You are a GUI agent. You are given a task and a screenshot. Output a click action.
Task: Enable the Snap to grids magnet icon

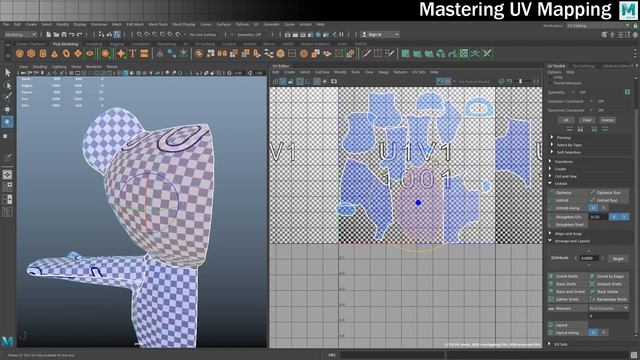pos(140,35)
